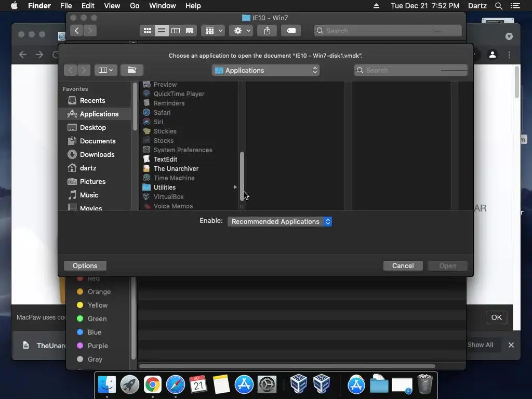Select the Gray tag in Finder sidebar
Screen dimensions: 532x399
pos(95,360)
